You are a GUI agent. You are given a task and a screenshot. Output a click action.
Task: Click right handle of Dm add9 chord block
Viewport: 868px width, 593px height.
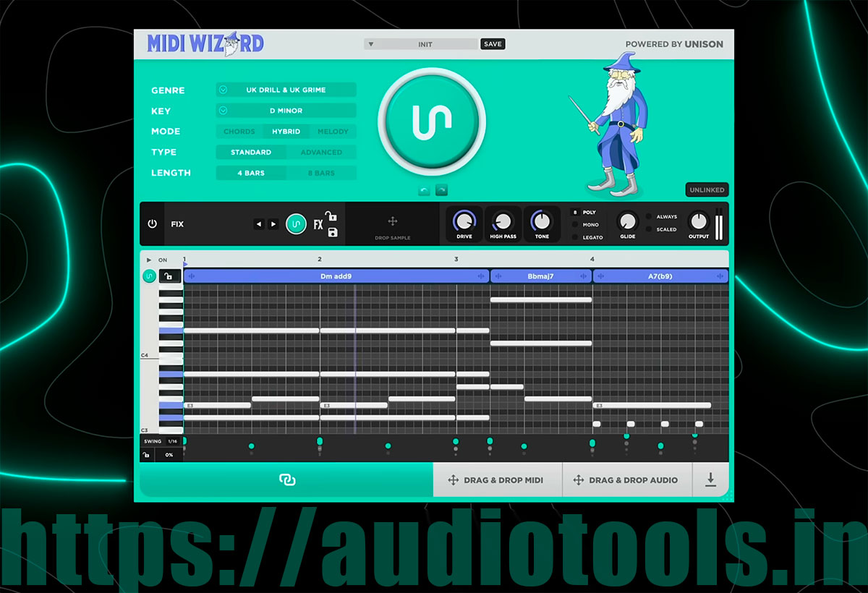pos(481,276)
